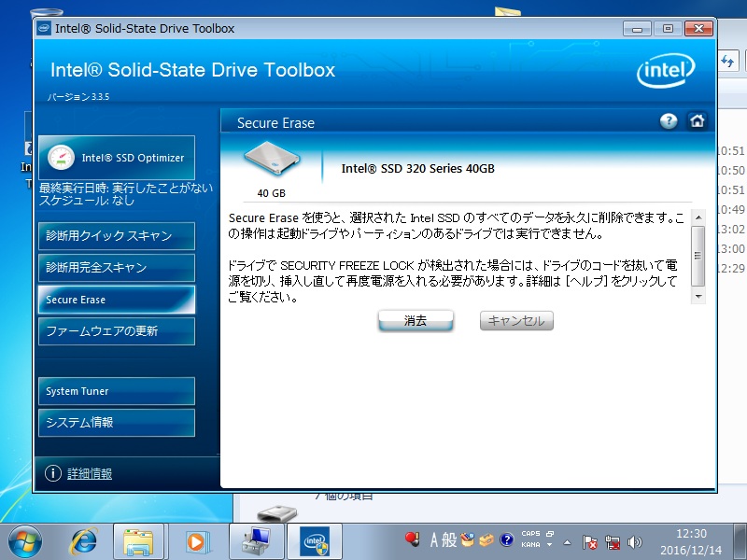This screenshot has width=747, height=560.
Task: Launch Internet Explorer from taskbar
Action: 84,542
